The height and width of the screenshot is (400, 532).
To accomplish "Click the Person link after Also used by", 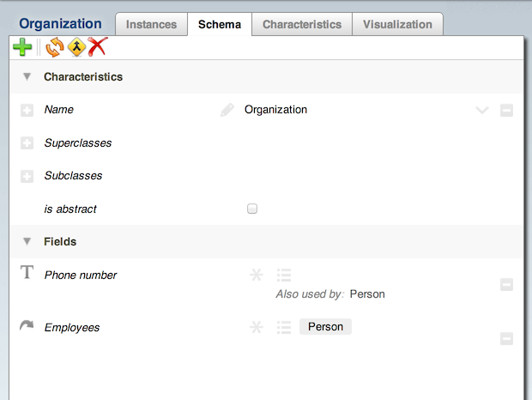I will [367, 294].
